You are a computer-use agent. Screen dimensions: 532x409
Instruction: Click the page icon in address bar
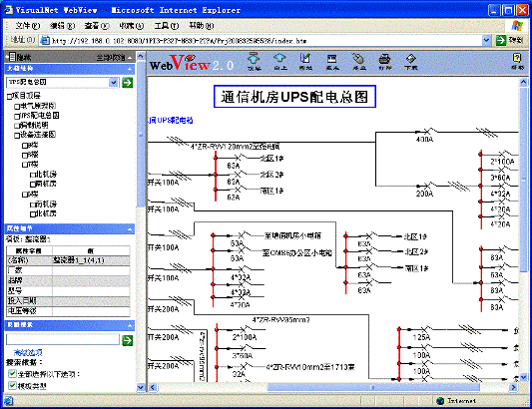(45, 41)
